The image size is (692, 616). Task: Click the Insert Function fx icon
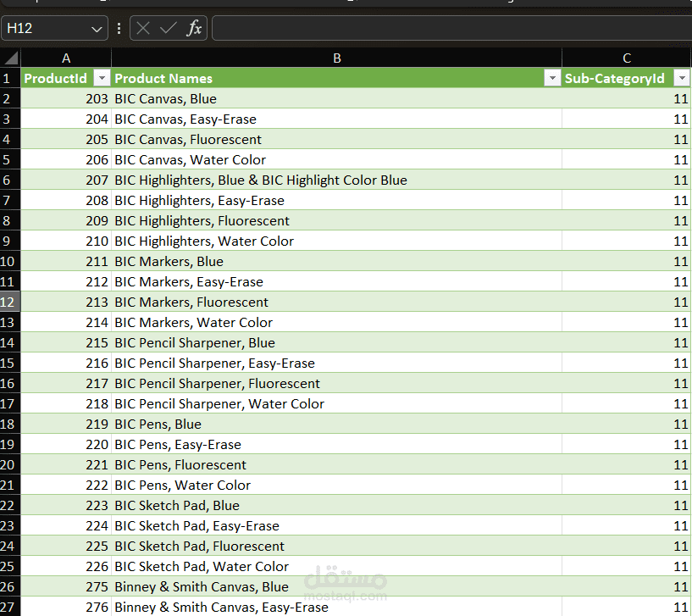point(194,29)
